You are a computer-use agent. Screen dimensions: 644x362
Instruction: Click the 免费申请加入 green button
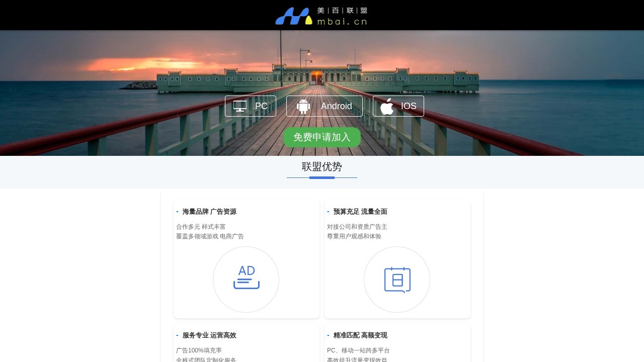pos(321,137)
